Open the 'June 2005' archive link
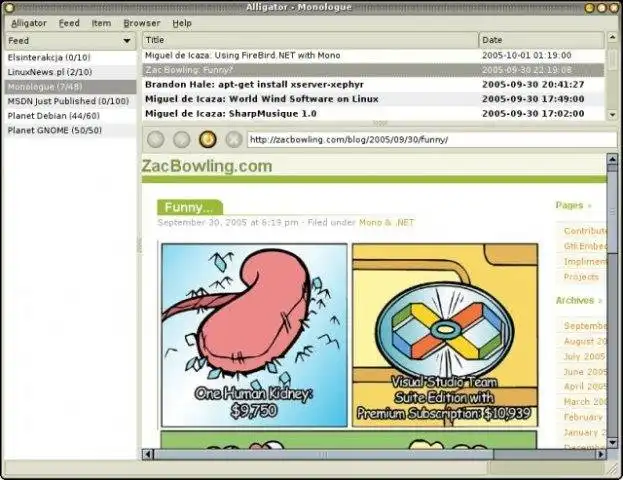Image resolution: width=623 pixels, height=480 pixels. click(585, 372)
